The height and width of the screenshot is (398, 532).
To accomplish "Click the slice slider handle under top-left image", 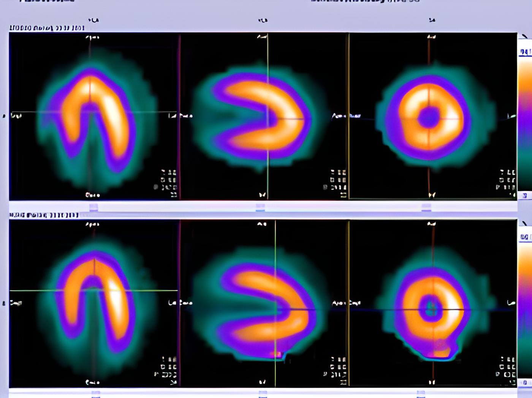I will coord(93,207).
